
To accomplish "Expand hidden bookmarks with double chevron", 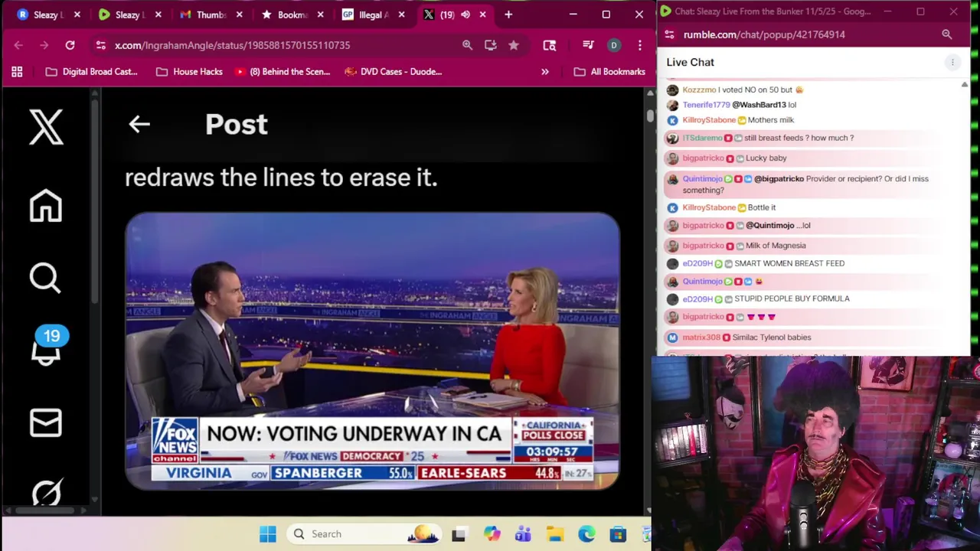I will (x=545, y=72).
